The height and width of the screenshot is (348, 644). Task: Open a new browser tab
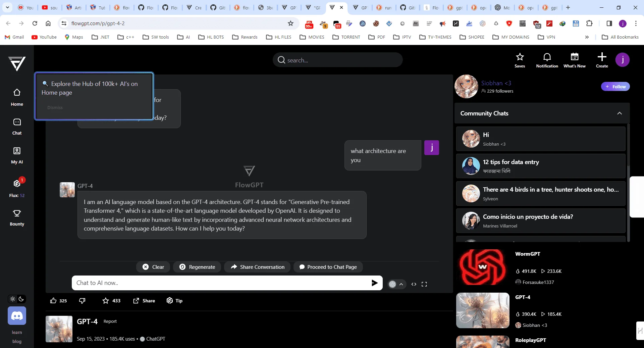tap(568, 7)
